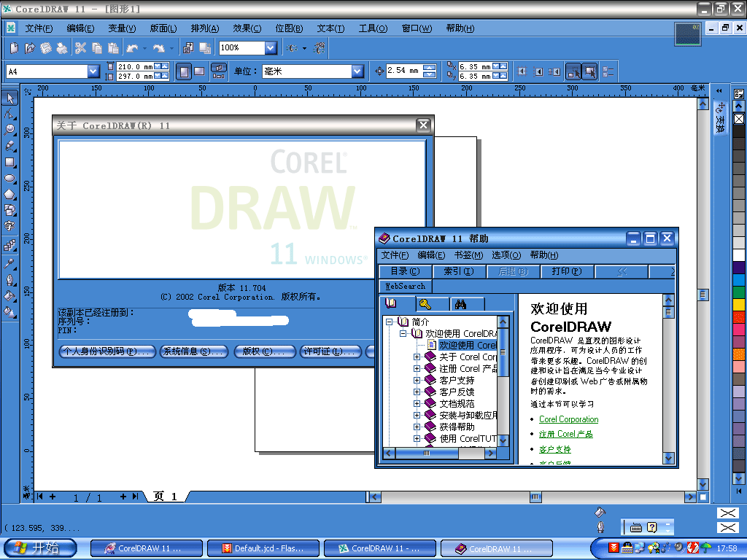Select the Zoom magnifier tool
The image size is (747, 560).
coord(10,130)
